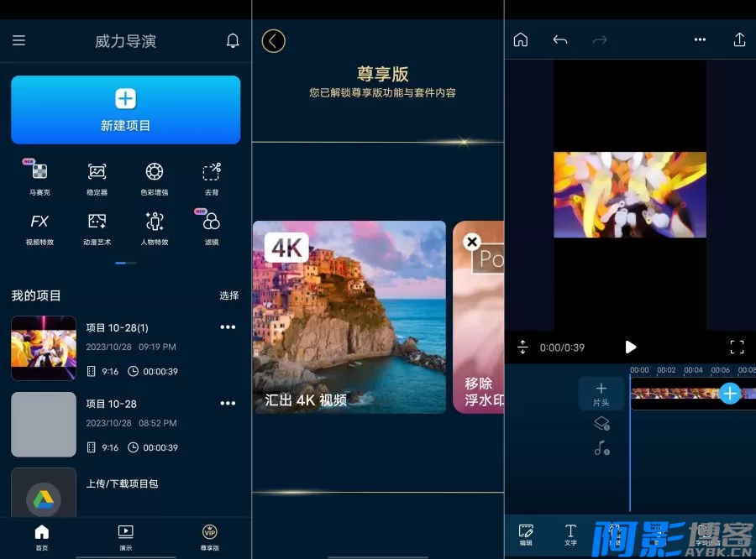Tap the 新建项目 new project button
Viewport: 756px width, 559px height.
tap(125, 110)
